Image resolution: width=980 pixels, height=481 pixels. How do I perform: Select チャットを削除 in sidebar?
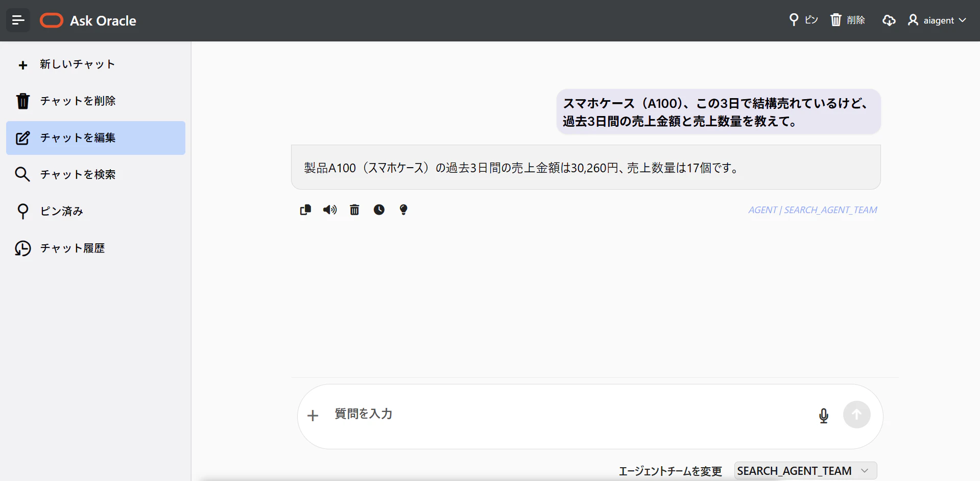95,101
